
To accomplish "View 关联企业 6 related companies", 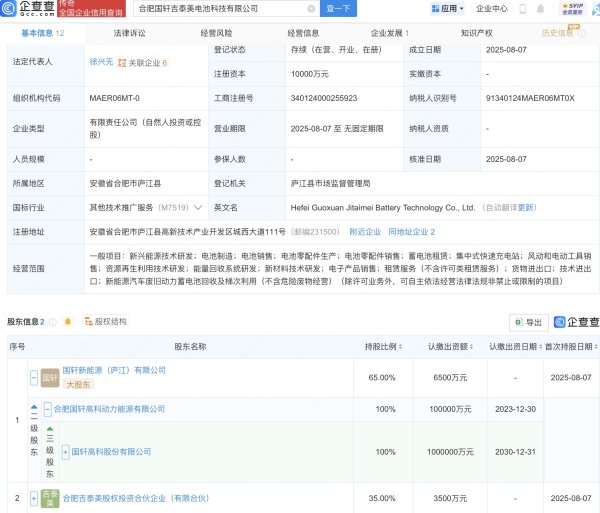I will pyautogui.click(x=142, y=63).
